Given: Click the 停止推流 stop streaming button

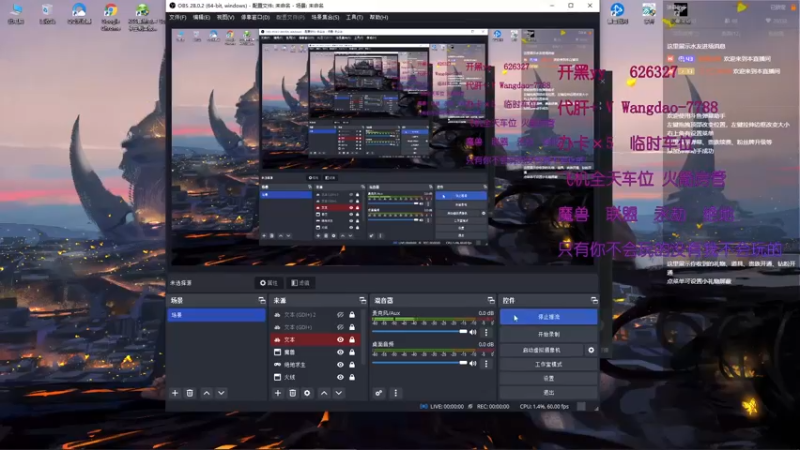Looking at the screenshot, I should [548, 317].
